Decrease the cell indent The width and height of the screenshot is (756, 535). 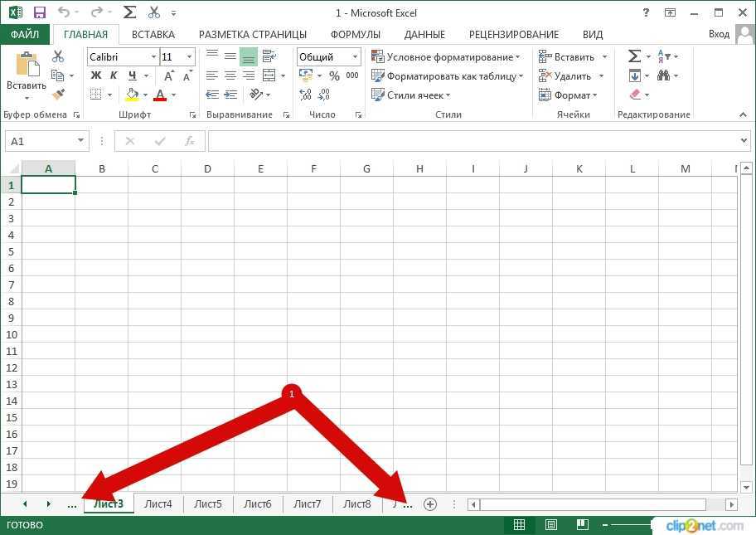coord(212,95)
